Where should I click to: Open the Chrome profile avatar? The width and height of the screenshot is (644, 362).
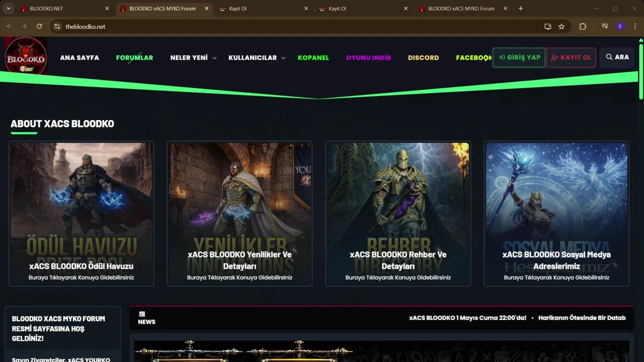(x=620, y=27)
